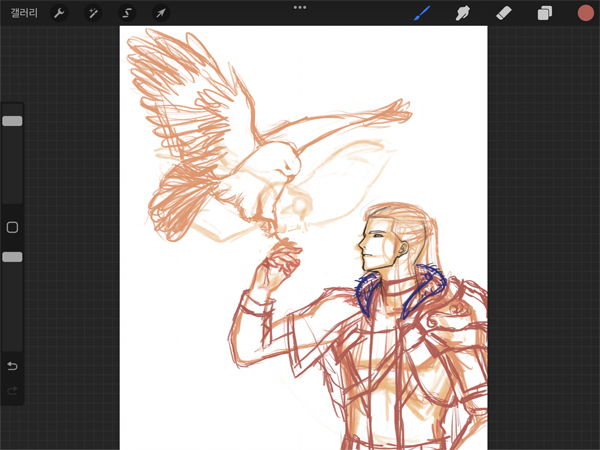Undo the last stroke
This screenshot has width=600, height=450.
12,366
